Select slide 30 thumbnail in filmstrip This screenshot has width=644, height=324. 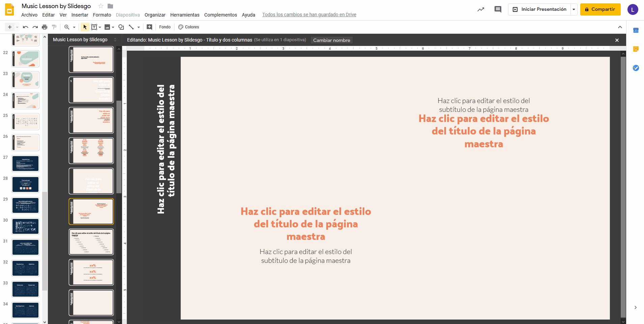(x=26, y=226)
